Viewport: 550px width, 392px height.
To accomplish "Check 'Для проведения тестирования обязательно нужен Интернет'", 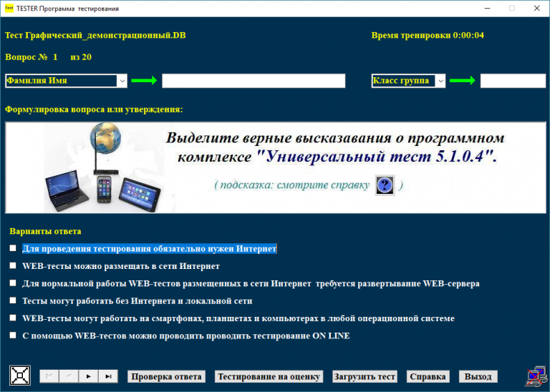I will (13, 248).
